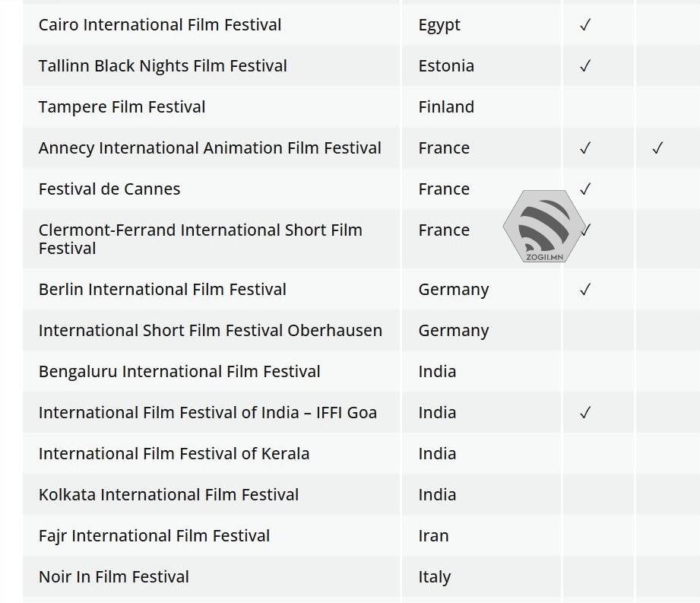Screen dimensions: 700x603
Task: Click International Short Film Festival Oberhausen
Action: tap(210, 331)
